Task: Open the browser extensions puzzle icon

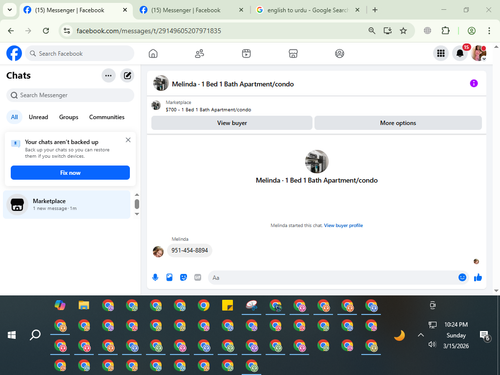Action: [445, 31]
